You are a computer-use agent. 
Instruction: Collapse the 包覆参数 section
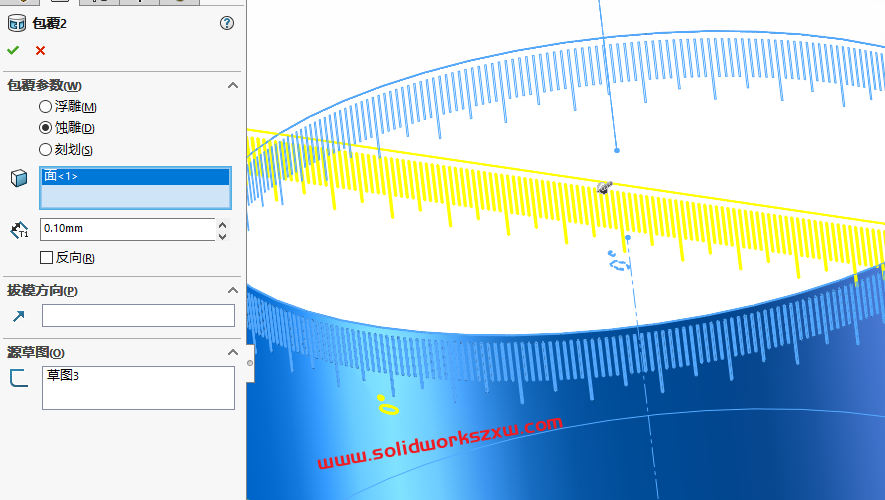(233, 86)
